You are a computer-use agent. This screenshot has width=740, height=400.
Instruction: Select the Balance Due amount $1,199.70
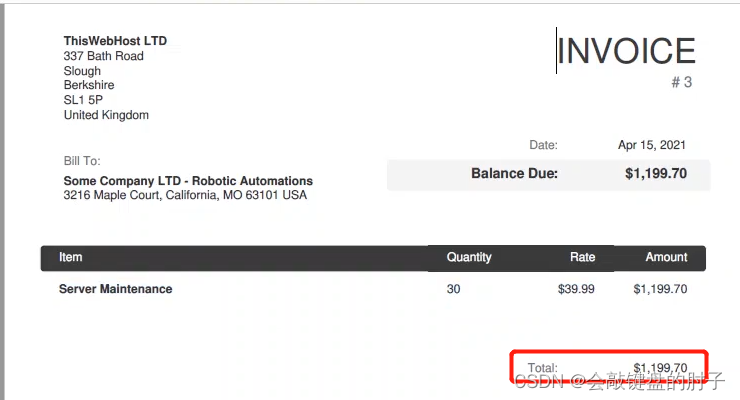[656, 174]
